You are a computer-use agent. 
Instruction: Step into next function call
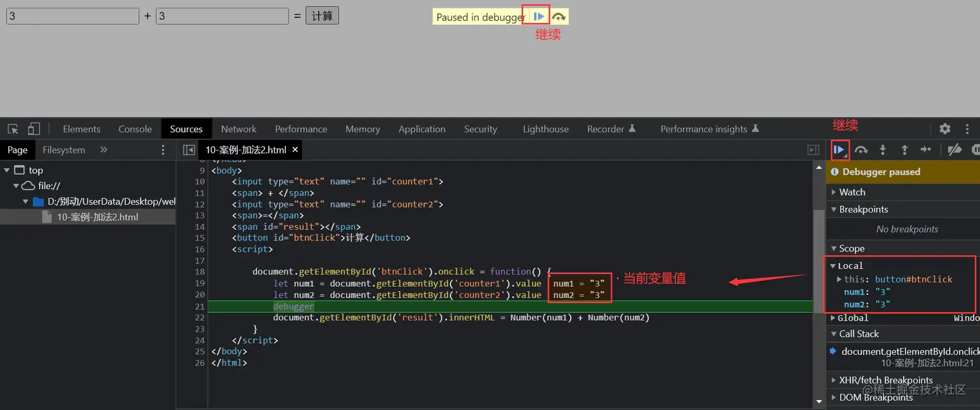point(883,150)
